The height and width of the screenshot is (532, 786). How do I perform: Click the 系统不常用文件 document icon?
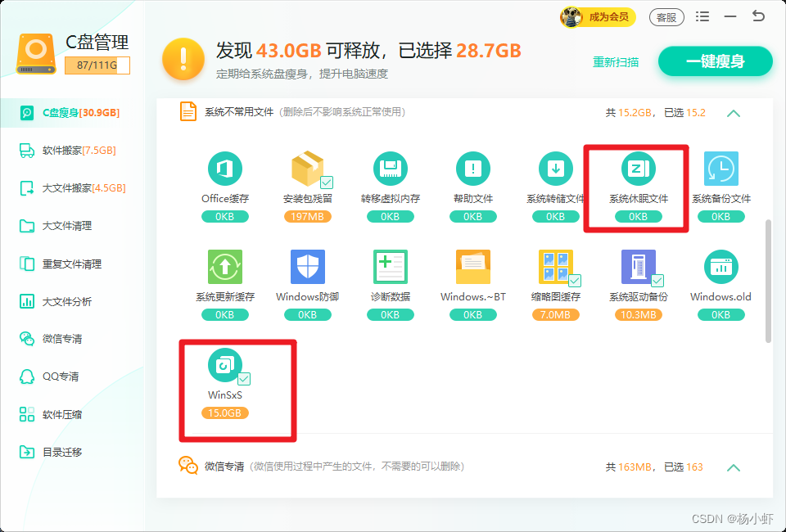[188, 111]
